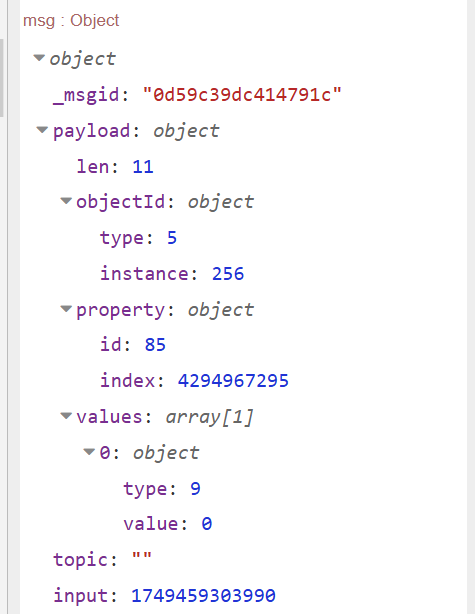475x614 pixels.
Task: Click the input timestamp 1749459303990
Action: coord(203,596)
